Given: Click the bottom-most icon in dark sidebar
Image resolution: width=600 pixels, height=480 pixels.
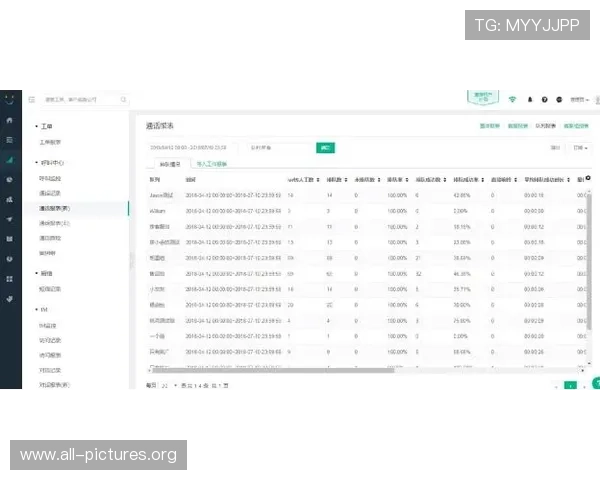Looking at the screenshot, I should (x=10, y=299).
